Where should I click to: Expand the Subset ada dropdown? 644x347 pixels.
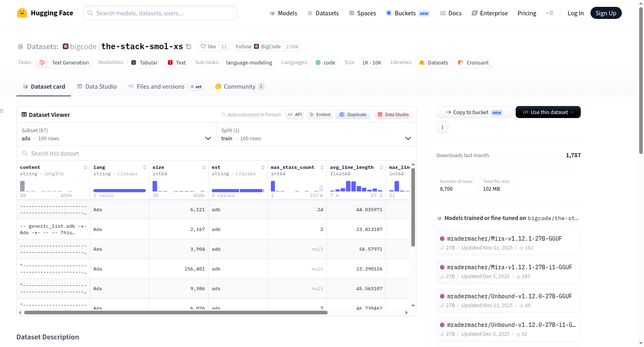pos(116,134)
